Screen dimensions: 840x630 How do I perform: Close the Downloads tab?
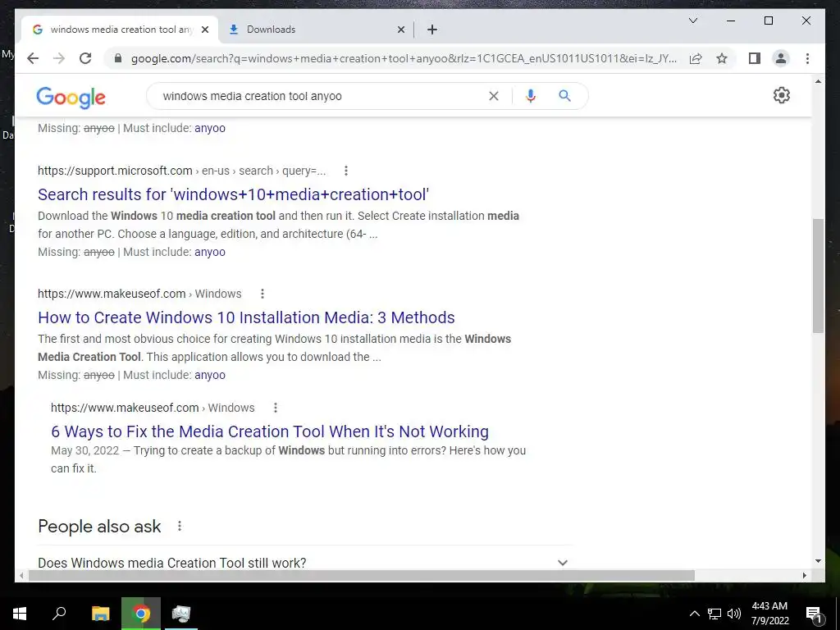pyautogui.click(x=400, y=30)
